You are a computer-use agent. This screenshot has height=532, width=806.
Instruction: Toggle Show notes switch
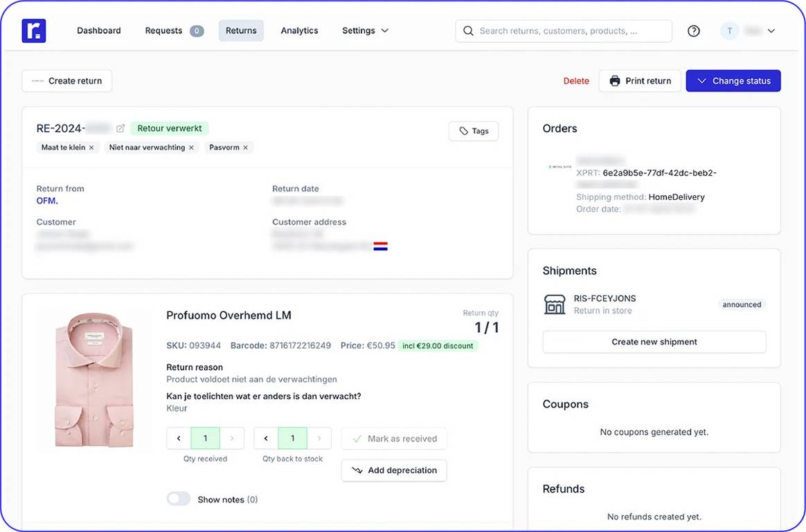tap(179, 499)
